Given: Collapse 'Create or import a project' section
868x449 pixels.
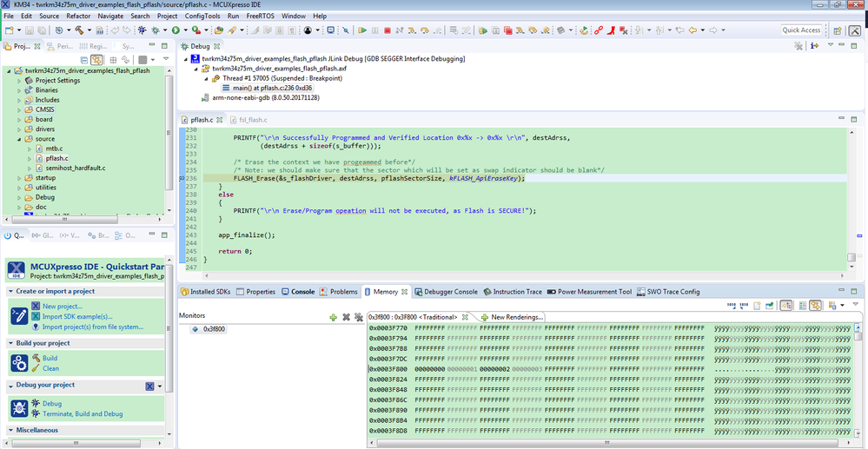Looking at the screenshot, I should tap(11, 291).
